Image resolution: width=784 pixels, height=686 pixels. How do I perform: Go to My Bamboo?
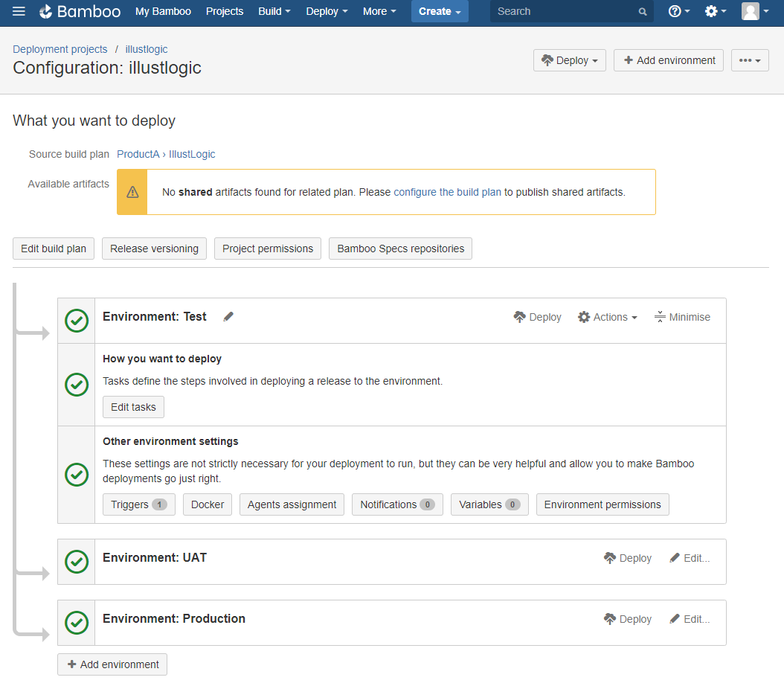163,11
